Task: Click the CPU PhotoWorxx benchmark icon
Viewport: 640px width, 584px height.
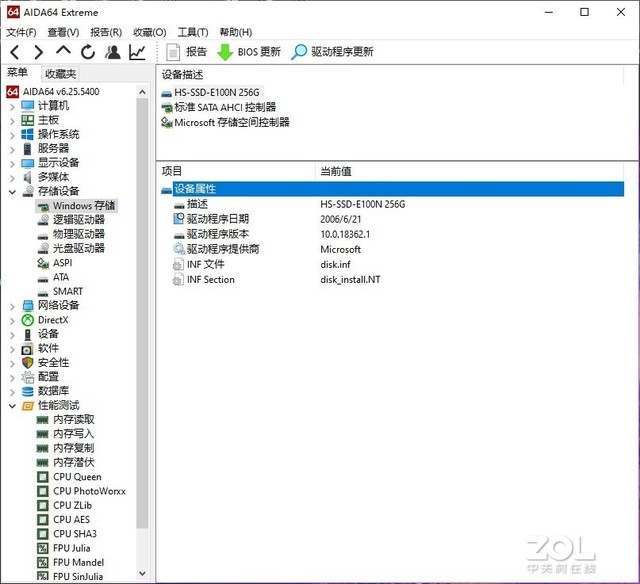Action: pyautogui.click(x=42, y=491)
